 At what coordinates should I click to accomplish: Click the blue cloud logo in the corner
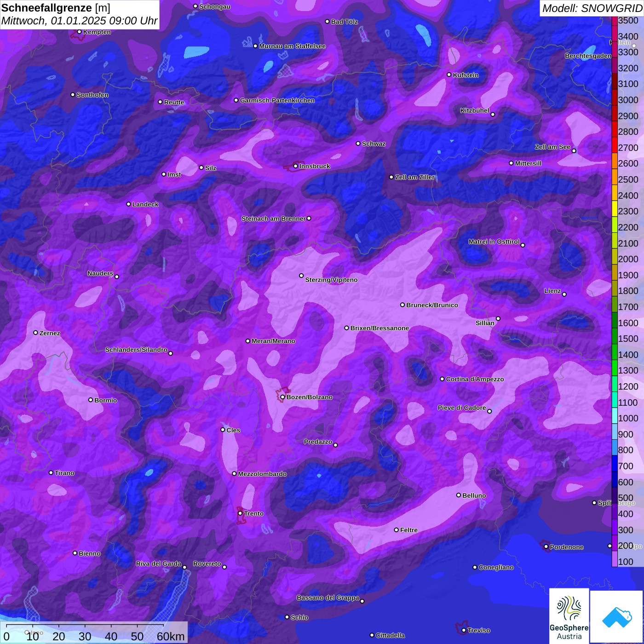tap(617, 617)
